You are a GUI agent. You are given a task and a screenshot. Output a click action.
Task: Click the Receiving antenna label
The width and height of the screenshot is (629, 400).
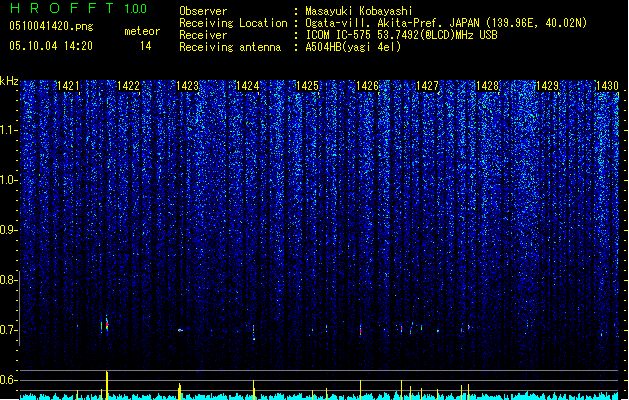[230, 47]
